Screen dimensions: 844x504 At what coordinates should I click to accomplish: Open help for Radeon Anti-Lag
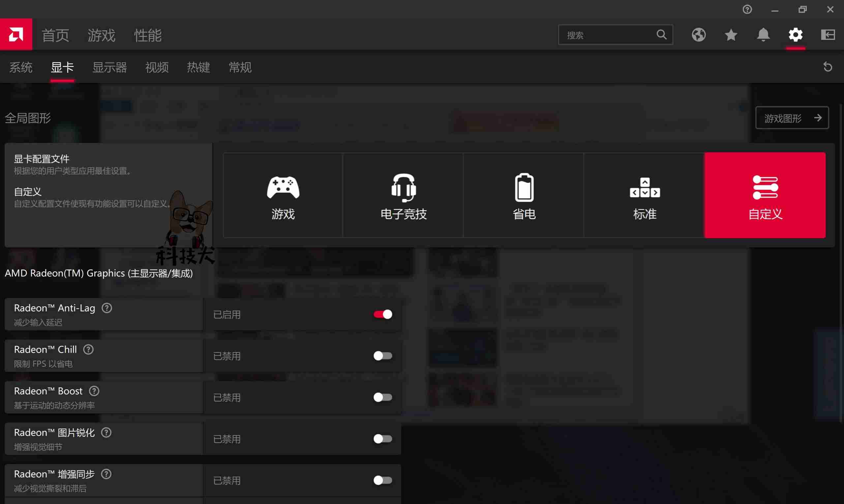coord(107,308)
